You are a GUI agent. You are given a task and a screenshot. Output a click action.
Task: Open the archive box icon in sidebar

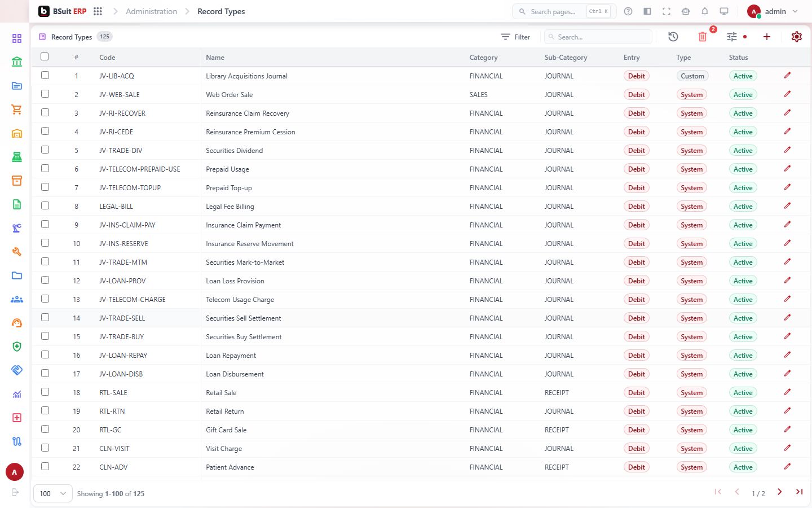(x=17, y=181)
